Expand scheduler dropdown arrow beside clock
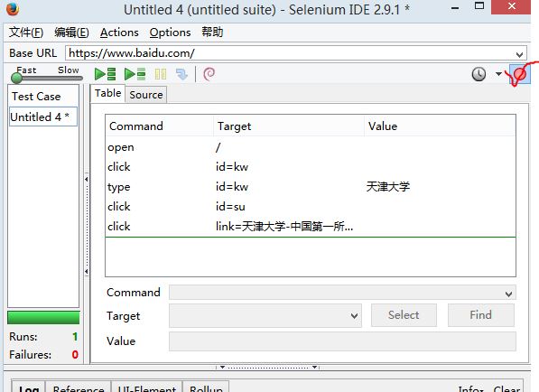This screenshot has width=539, height=392. 498,74
